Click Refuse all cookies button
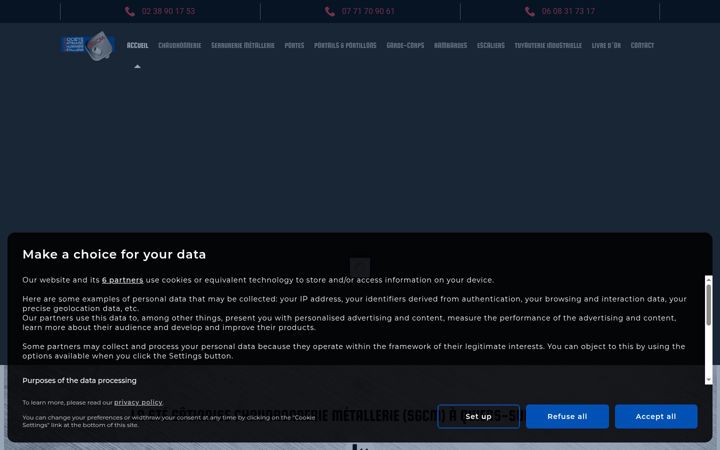The width and height of the screenshot is (720, 450). [568, 416]
